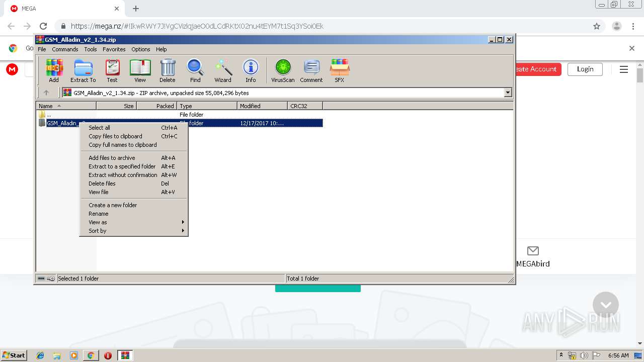
Task: Choose Copy files to clipboard
Action: tap(134, 136)
